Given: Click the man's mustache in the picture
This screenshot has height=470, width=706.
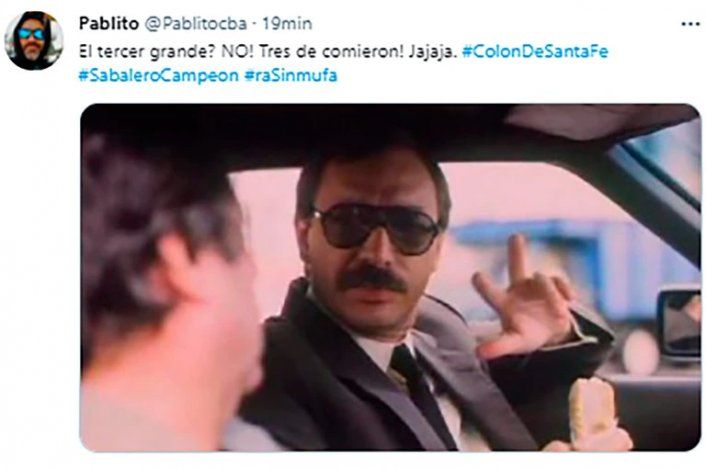Looking at the screenshot, I should coord(371,278).
